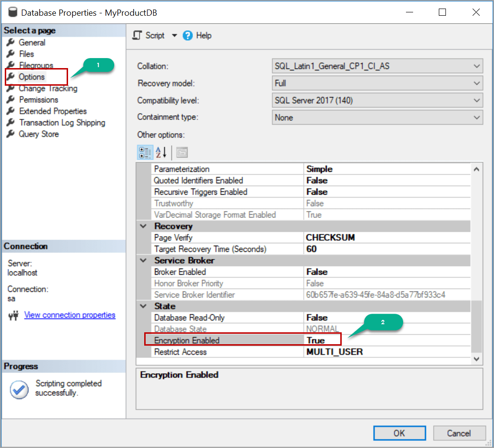494x448 pixels.
Task: Open View connection properties
Action: (x=69, y=315)
